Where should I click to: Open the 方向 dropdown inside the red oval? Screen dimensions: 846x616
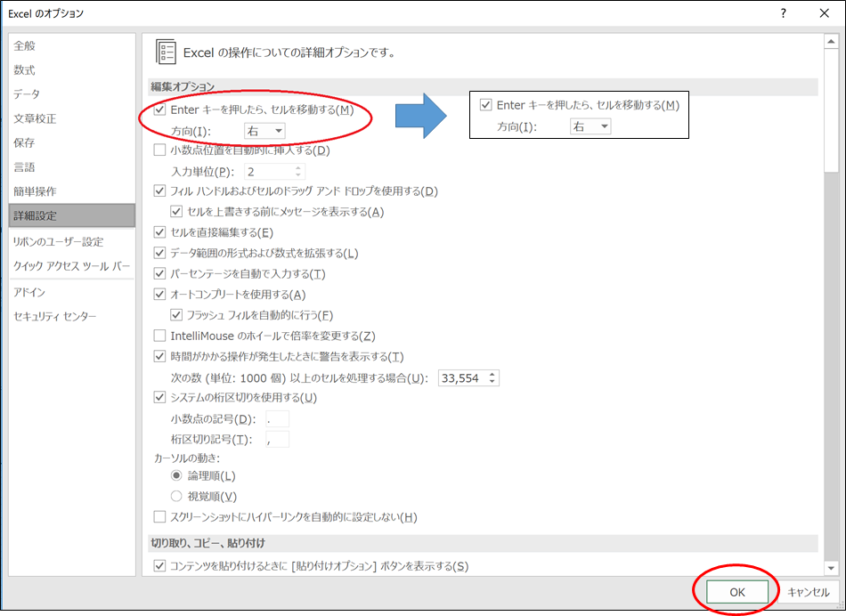264,131
